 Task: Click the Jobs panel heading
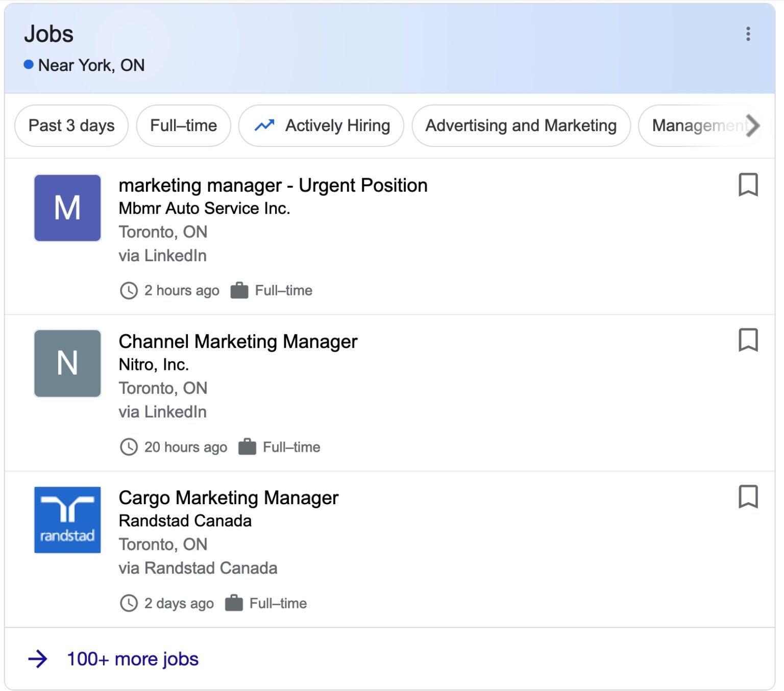tap(47, 34)
